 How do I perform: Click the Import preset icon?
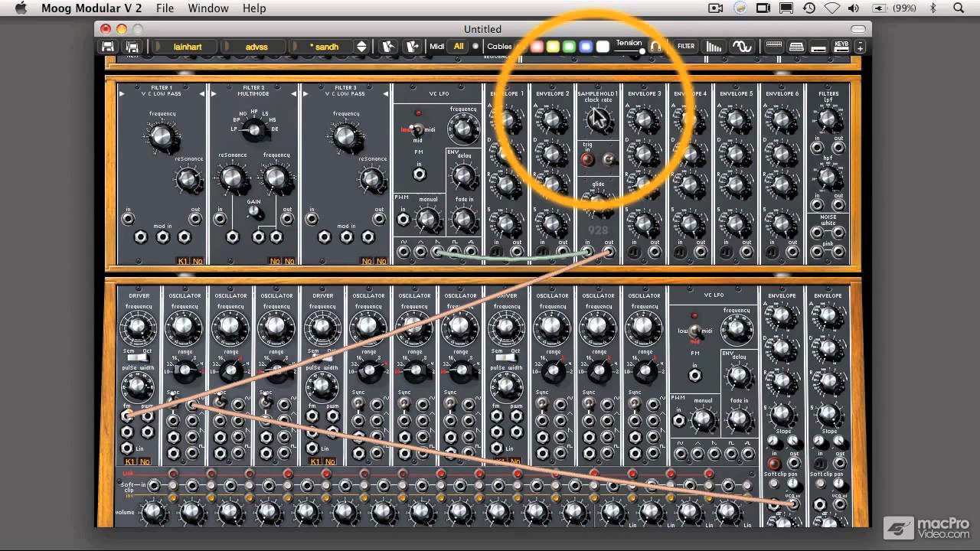[389, 47]
